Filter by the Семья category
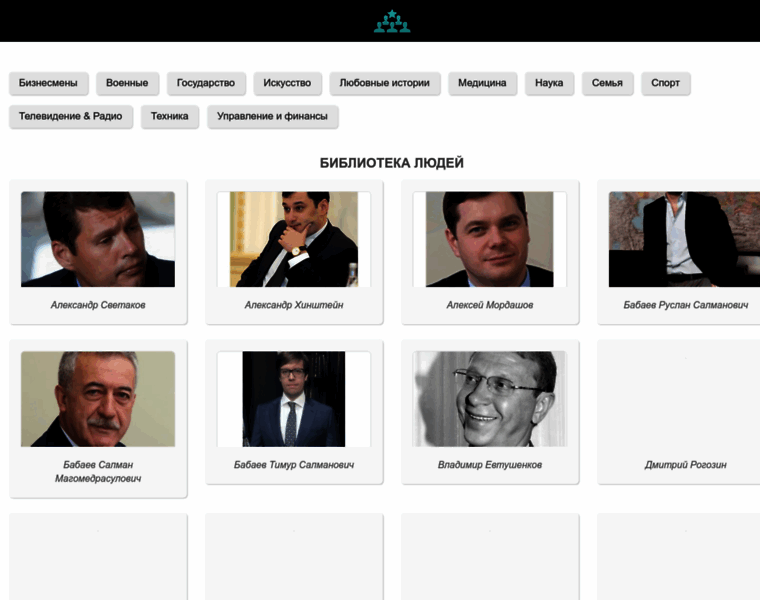The image size is (760, 600). coord(607,83)
